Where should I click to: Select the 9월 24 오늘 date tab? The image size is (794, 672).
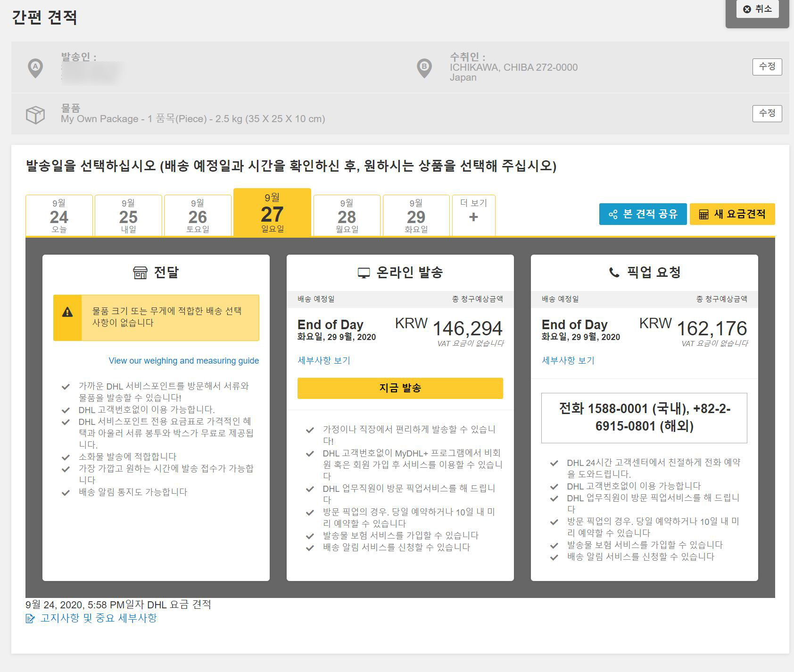(x=59, y=216)
